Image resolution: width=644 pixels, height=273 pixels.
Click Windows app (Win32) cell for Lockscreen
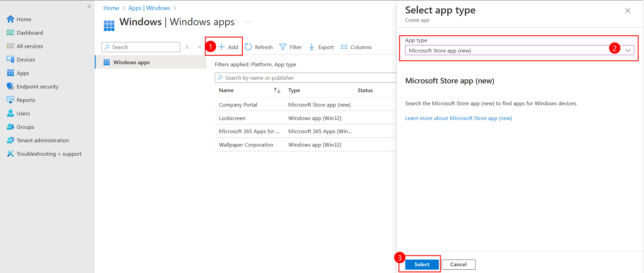pyautogui.click(x=315, y=118)
